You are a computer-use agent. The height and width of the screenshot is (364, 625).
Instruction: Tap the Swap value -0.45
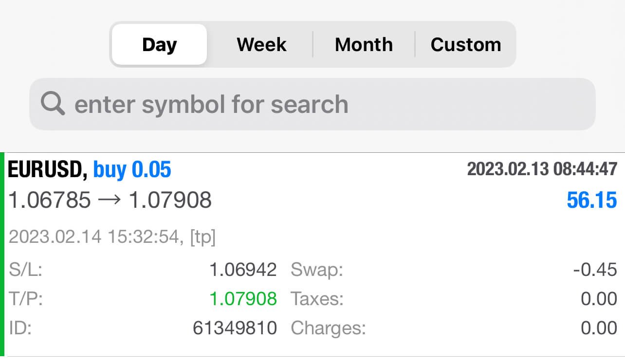click(595, 270)
